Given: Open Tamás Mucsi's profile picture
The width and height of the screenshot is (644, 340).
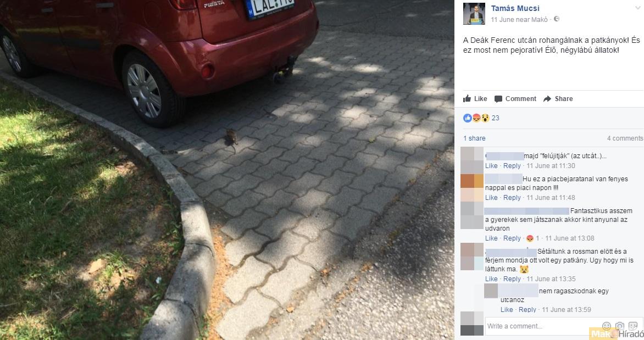Looking at the screenshot, I should pos(474,14).
